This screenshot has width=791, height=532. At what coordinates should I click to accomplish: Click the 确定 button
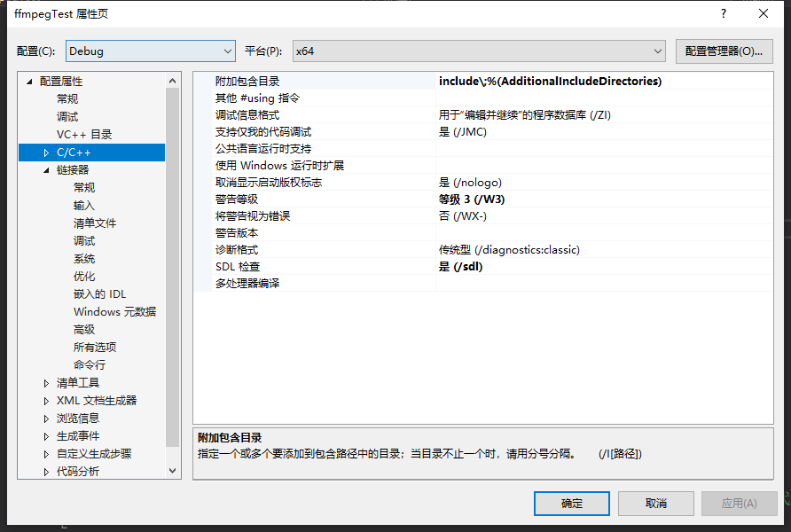572,504
